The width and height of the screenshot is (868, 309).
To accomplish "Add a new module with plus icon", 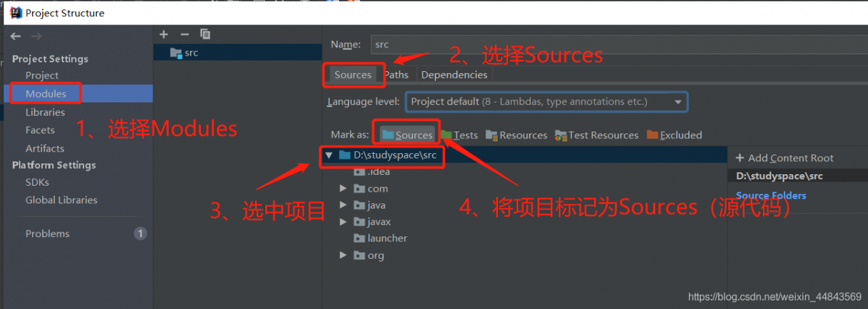I will [163, 34].
